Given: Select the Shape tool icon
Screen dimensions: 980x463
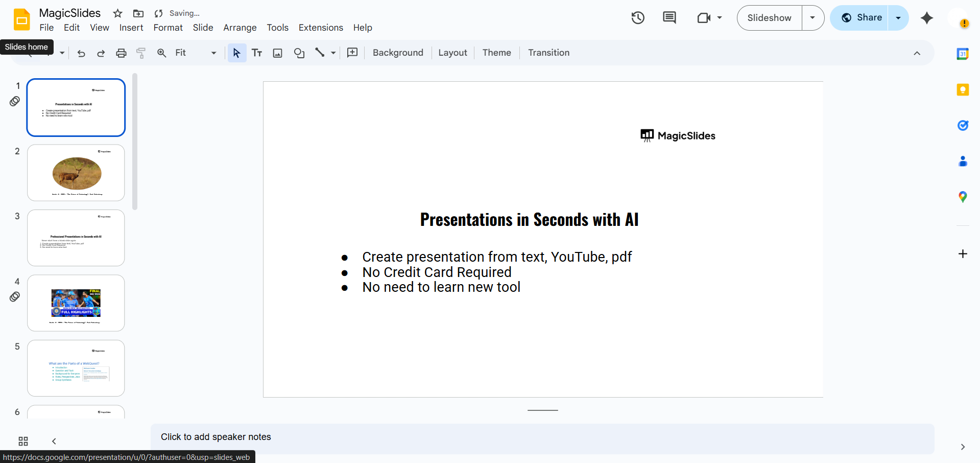Looking at the screenshot, I should click(x=299, y=53).
